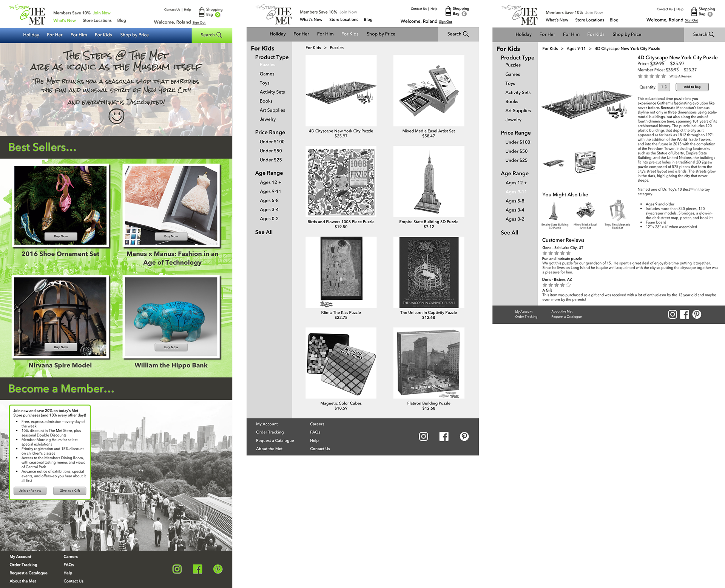725x588 pixels.
Task: Open the Write A Review link
Action: tap(680, 76)
